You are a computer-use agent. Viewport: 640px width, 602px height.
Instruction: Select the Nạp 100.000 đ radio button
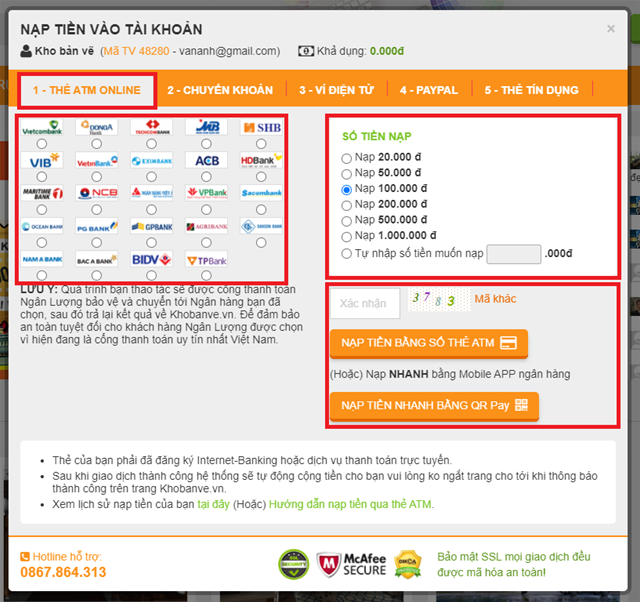click(x=347, y=190)
